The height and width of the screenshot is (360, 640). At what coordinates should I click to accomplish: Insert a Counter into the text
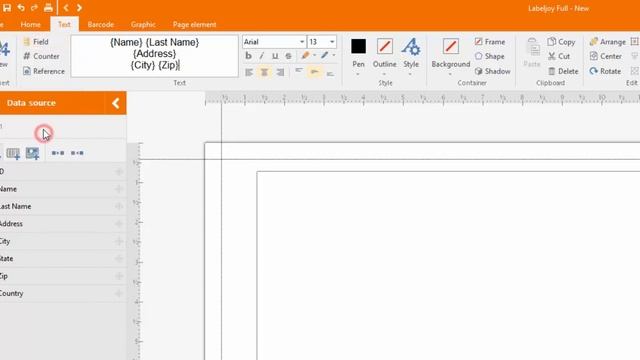(41, 56)
